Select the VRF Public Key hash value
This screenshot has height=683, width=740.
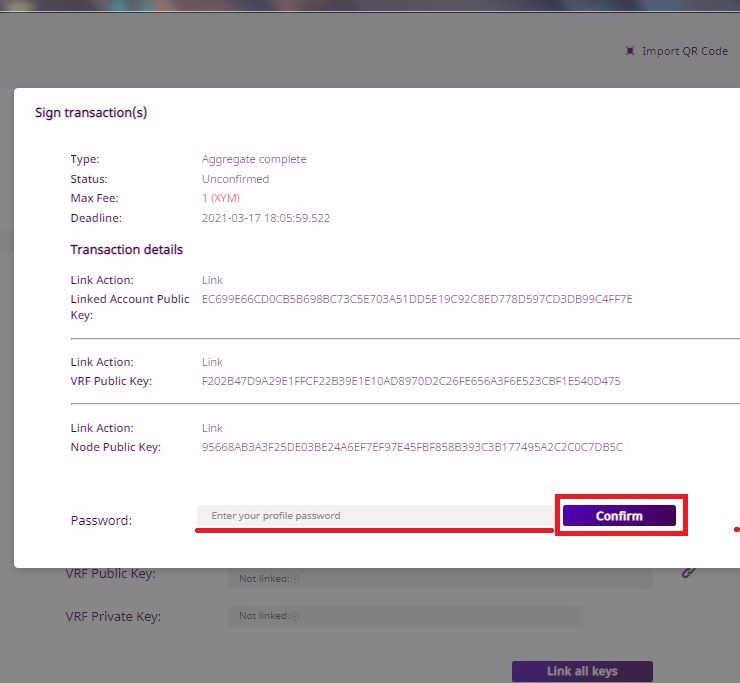coord(411,381)
